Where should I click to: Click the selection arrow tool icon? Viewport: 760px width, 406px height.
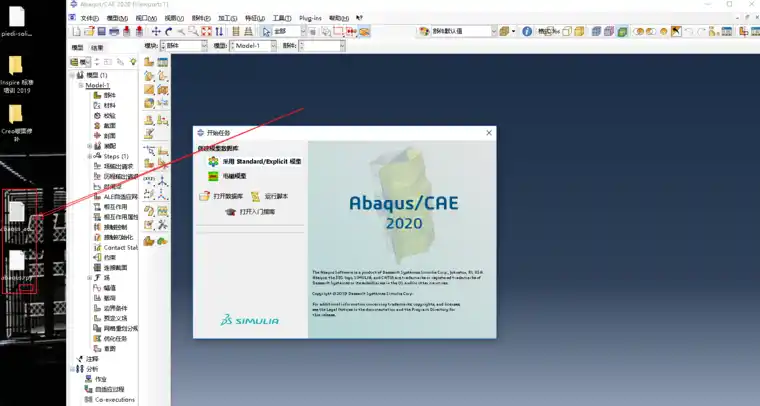[267, 31]
